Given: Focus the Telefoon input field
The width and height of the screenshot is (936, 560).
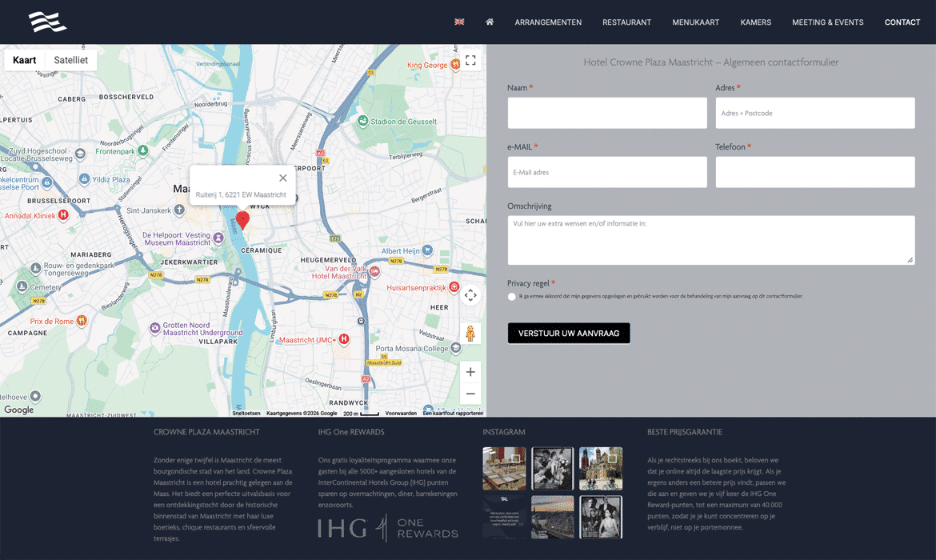Looking at the screenshot, I should [815, 172].
